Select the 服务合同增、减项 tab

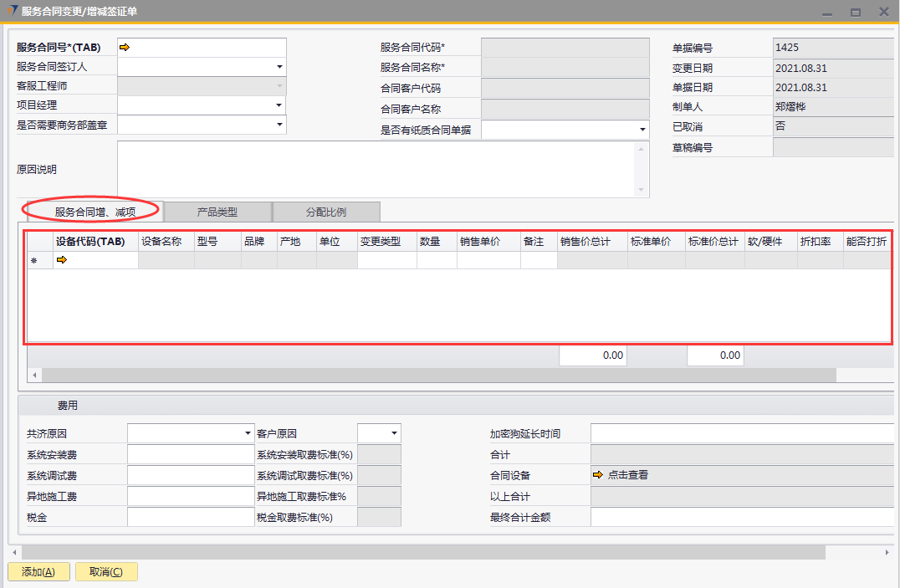[x=95, y=212]
